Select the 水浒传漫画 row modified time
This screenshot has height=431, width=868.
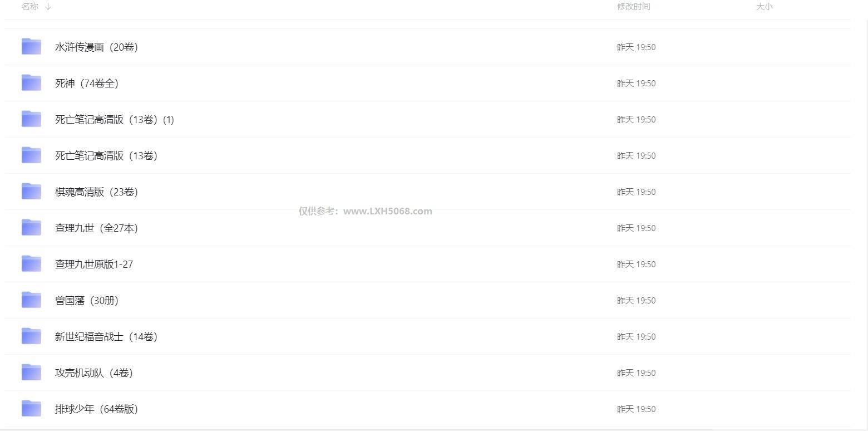(x=636, y=47)
